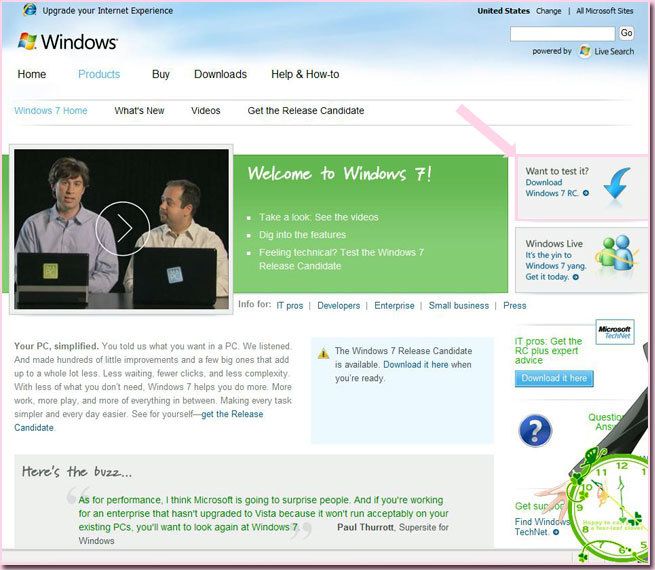Click the Paul Thurrott name

point(366,527)
